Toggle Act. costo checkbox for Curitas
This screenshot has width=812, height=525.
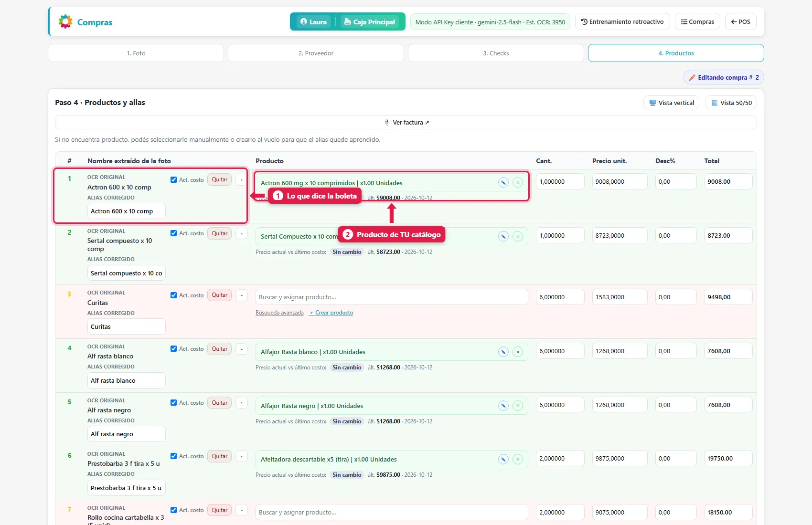pos(173,295)
